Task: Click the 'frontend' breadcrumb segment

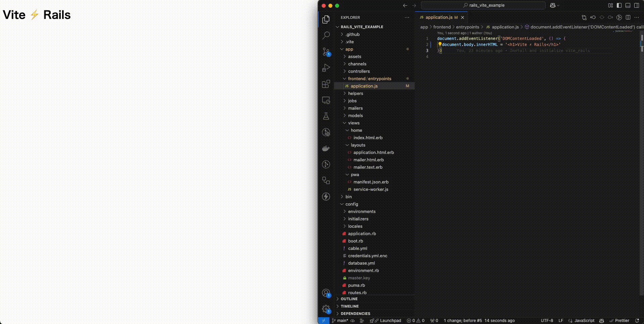Action: pyautogui.click(x=442, y=27)
